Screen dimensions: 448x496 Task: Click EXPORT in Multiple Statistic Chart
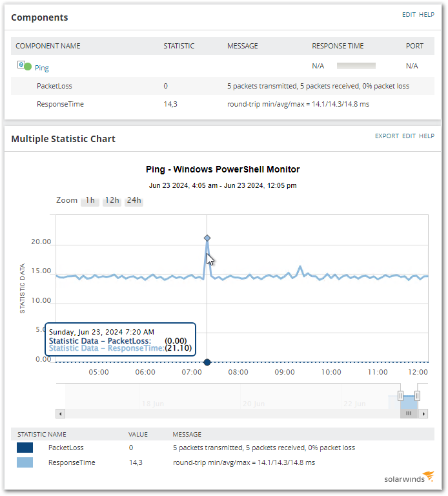click(387, 136)
